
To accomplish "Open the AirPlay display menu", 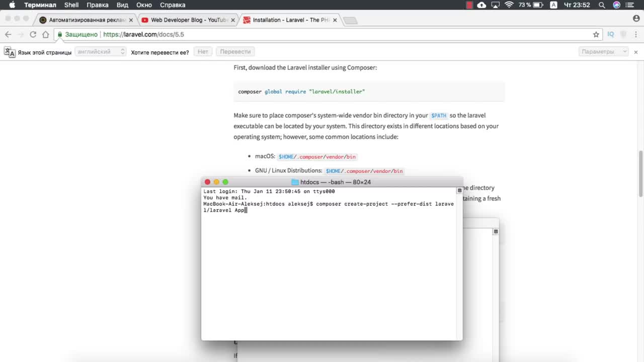I will (x=496, y=5).
